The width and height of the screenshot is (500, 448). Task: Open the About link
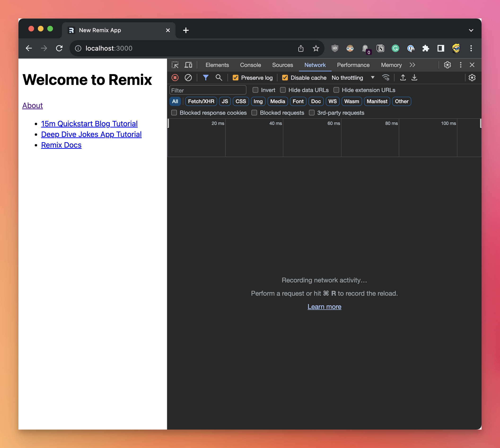click(x=32, y=105)
